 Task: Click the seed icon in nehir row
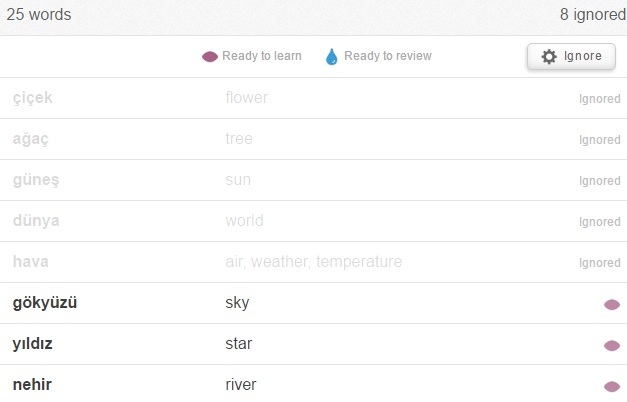(x=612, y=386)
